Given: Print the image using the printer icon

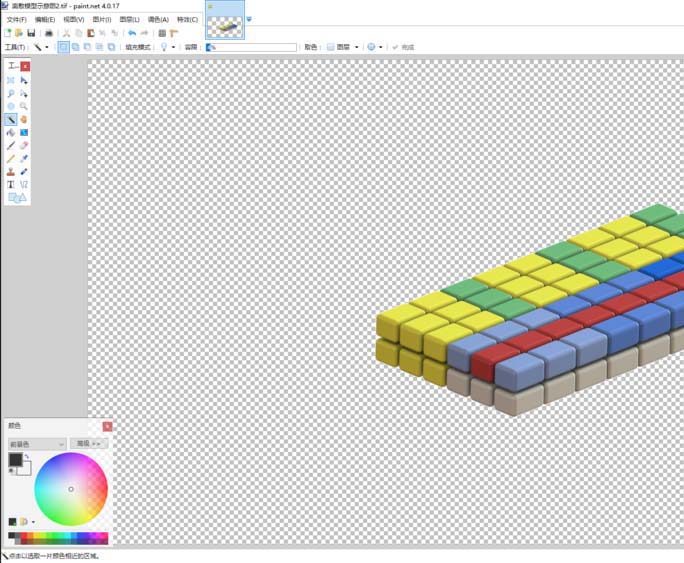Looking at the screenshot, I should point(49,33).
